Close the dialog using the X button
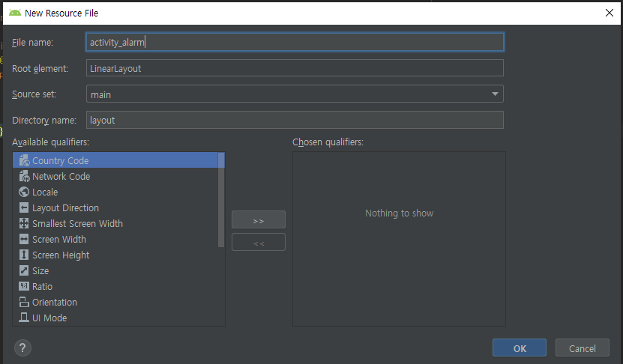 point(609,13)
